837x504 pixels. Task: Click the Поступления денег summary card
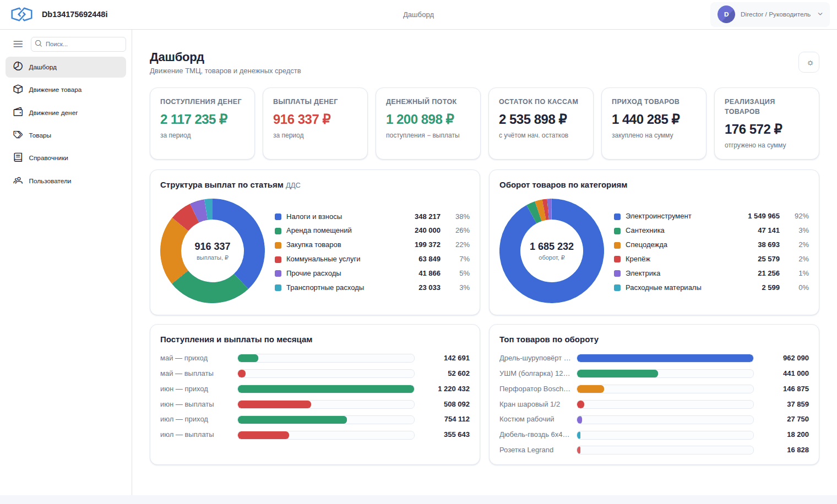(x=202, y=123)
